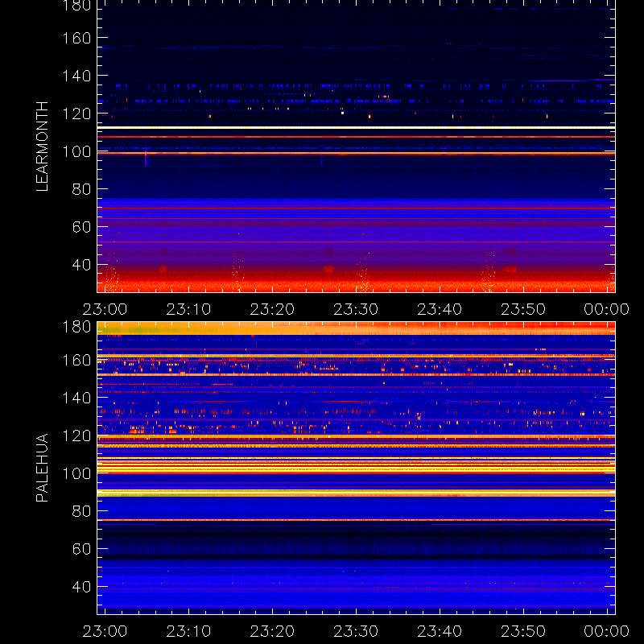Click 23:00 time label under Learmonth plot
Image resolution: width=644 pixels, height=644 pixels.
105,309
